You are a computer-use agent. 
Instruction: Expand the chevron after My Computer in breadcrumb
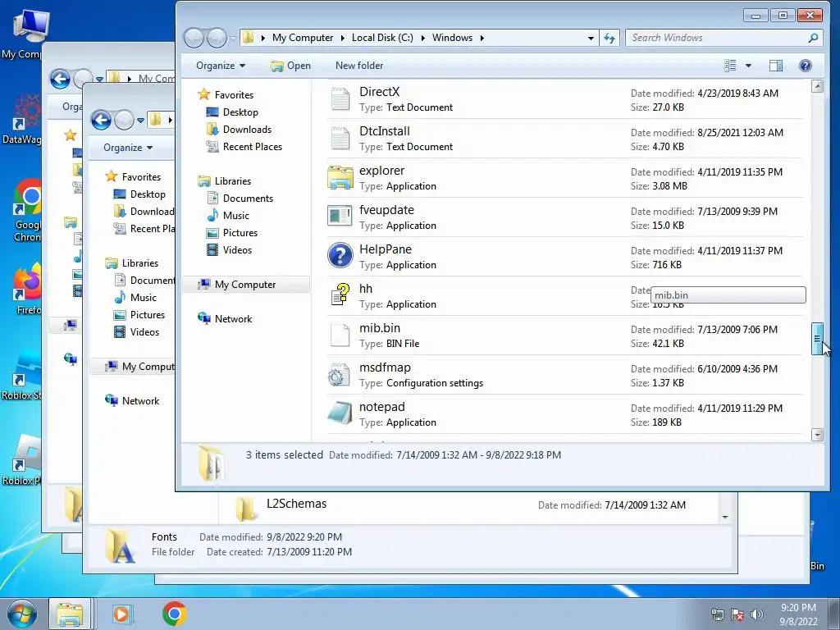(343, 38)
